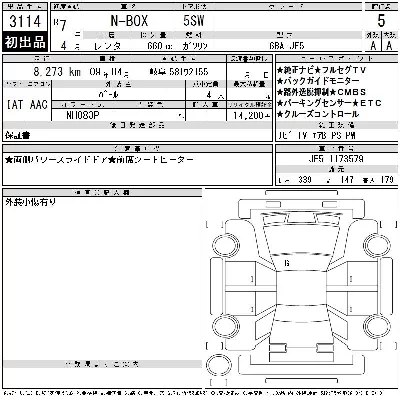
Task: Click the passenger capacity value 4
Action: [209, 95]
